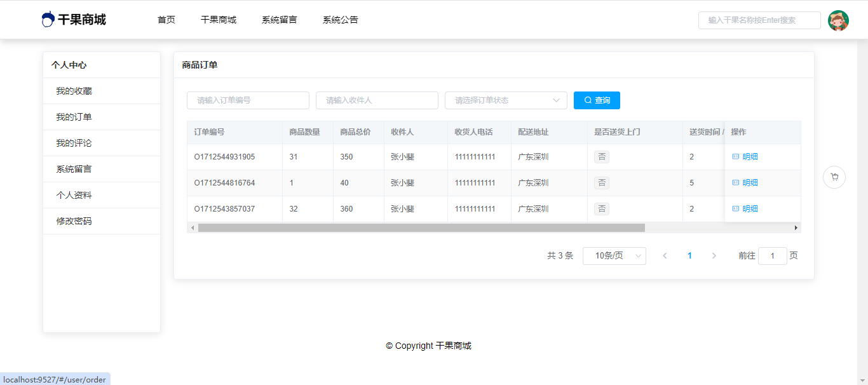Viewport: 868px width, 385px height.
Task: Click the user avatar in header
Action: coord(838,20)
